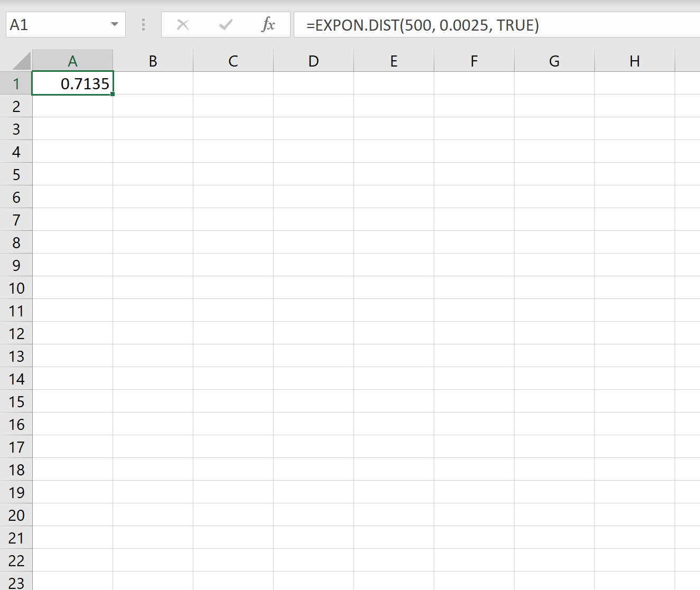Image resolution: width=700 pixels, height=590 pixels.
Task: Select cell A1 containing 0.7135
Action: coord(72,83)
